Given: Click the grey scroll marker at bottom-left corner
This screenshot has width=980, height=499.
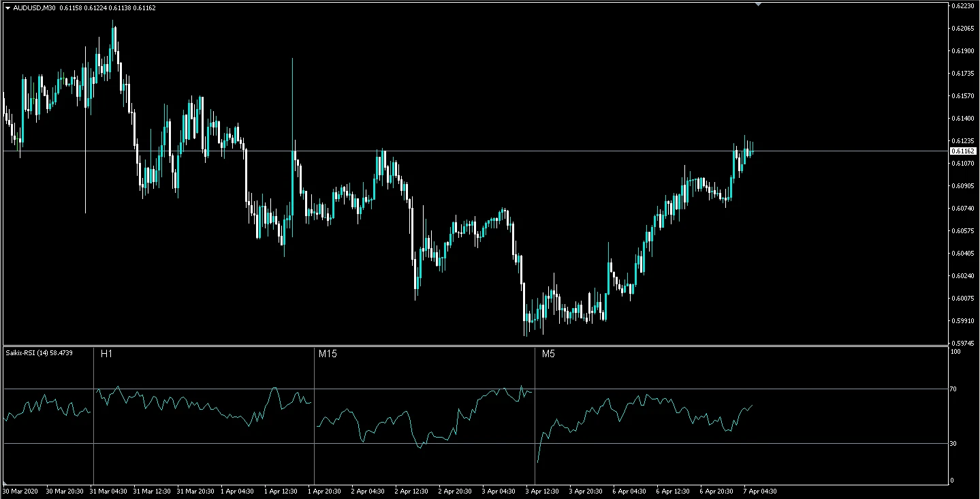Looking at the screenshot, I should [5, 483].
